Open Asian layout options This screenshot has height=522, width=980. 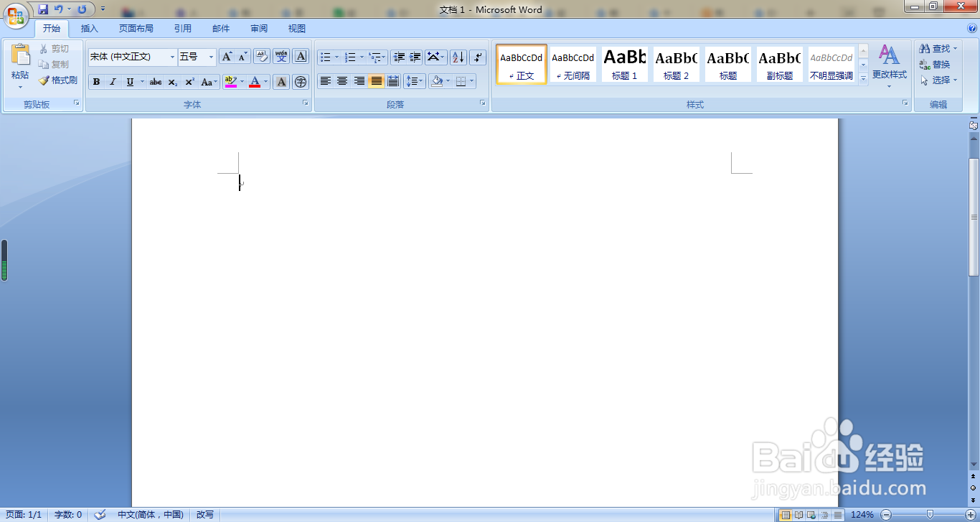[435, 57]
